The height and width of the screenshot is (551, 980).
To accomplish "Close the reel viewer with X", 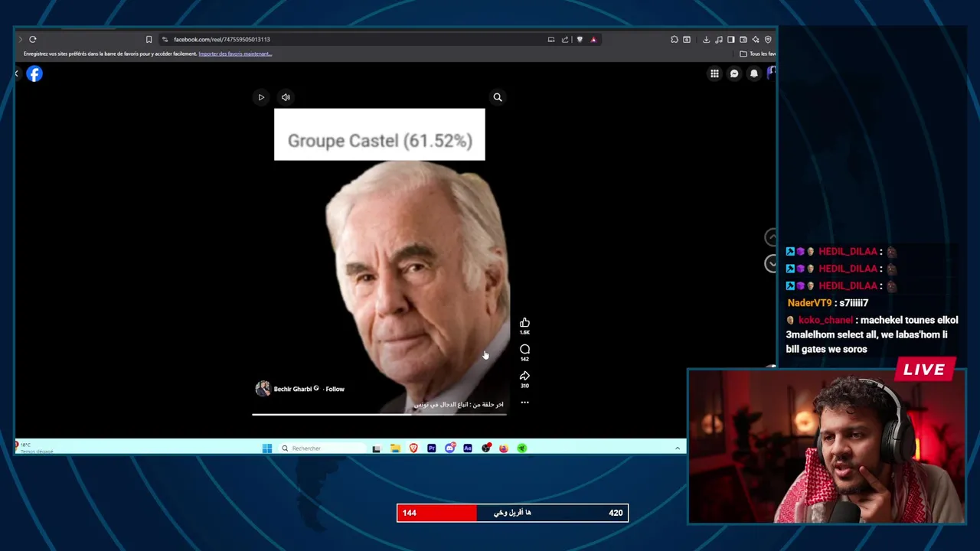I will click(x=17, y=73).
